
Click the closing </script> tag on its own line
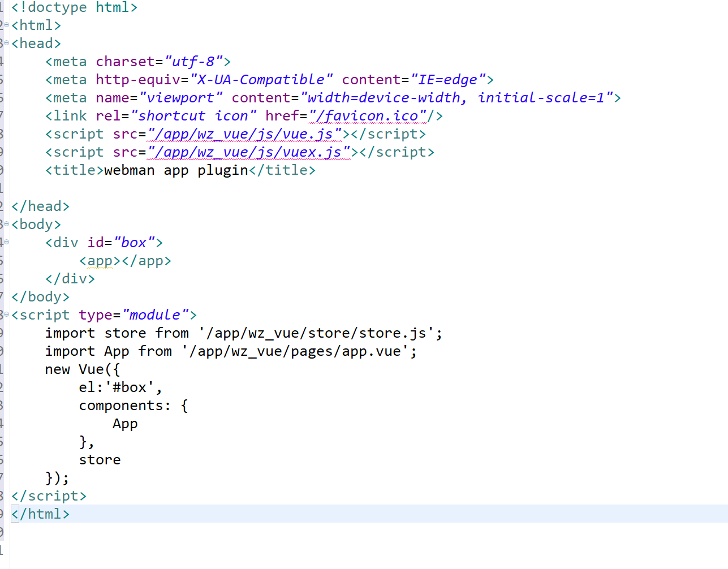[x=49, y=496]
